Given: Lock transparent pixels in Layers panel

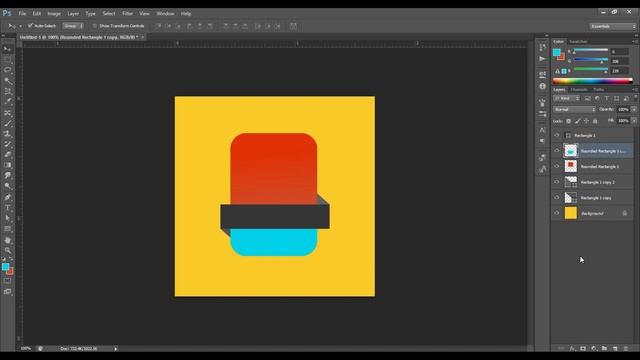Looking at the screenshot, I should click(x=568, y=121).
